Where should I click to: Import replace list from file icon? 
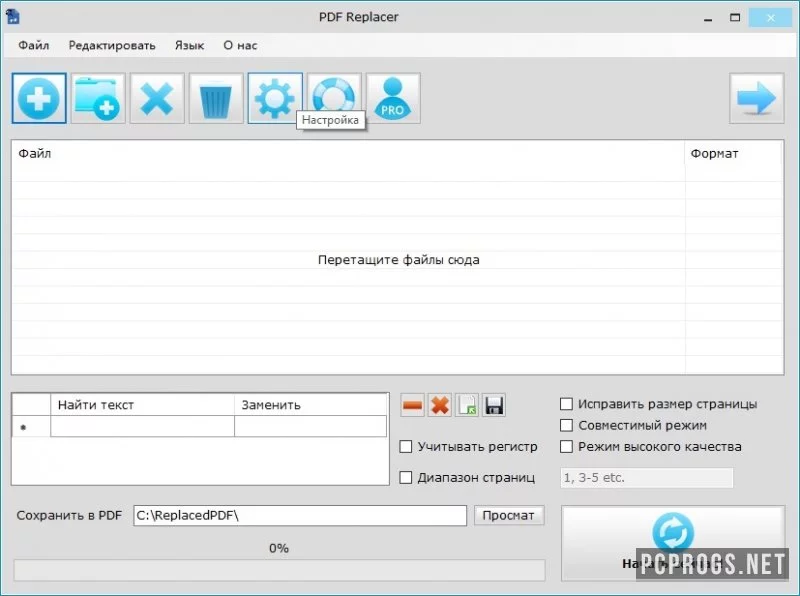tap(467, 406)
